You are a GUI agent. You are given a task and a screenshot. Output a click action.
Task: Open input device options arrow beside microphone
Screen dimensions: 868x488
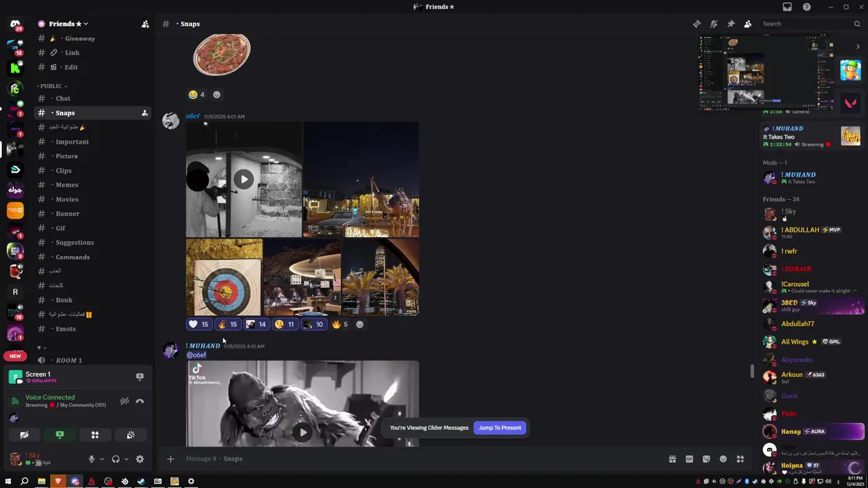102,459
